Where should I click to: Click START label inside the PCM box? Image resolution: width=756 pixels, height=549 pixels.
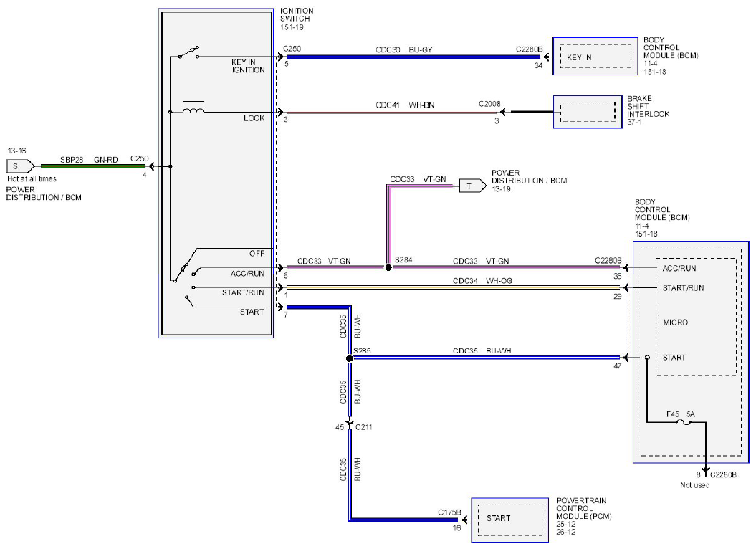tap(498, 518)
